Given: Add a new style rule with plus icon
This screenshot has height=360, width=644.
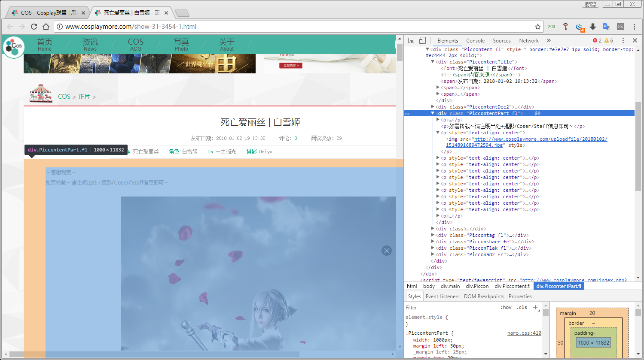Looking at the screenshot, I should pyautogui.click(x=535, y=307).
